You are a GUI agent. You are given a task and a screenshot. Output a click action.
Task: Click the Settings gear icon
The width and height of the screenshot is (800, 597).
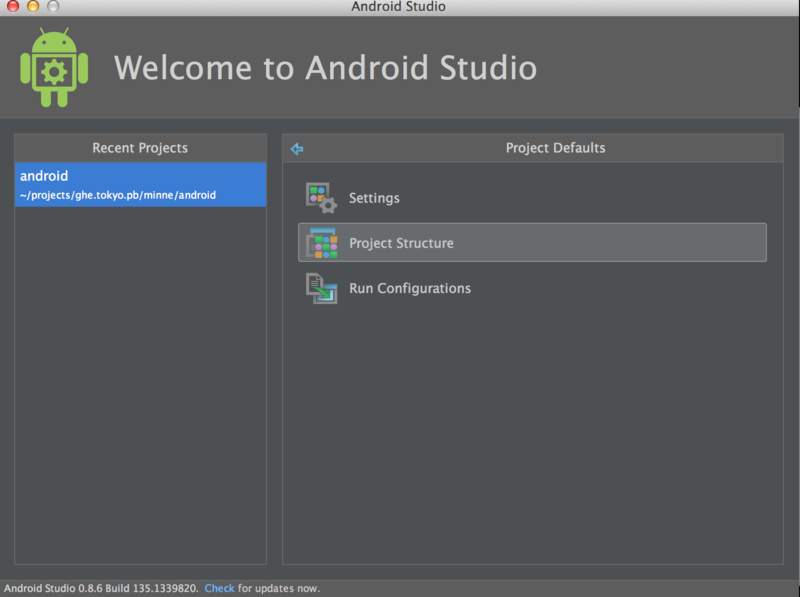coord(321,197)
